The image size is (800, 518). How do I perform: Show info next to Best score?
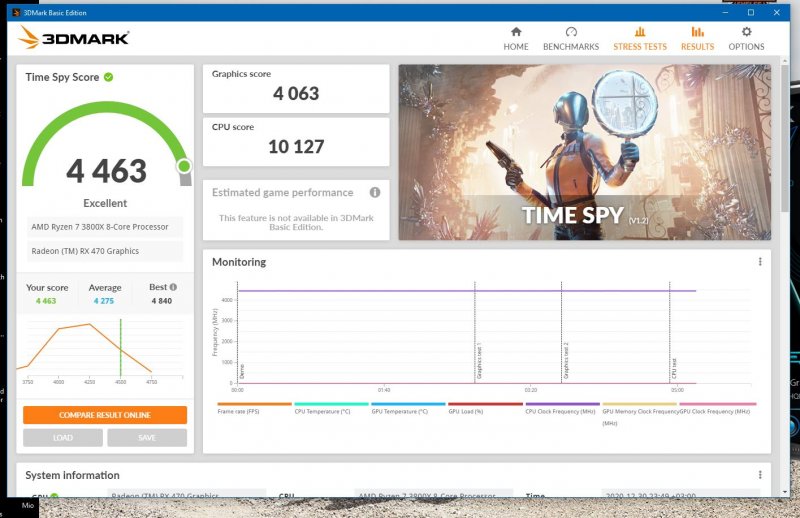173,287
